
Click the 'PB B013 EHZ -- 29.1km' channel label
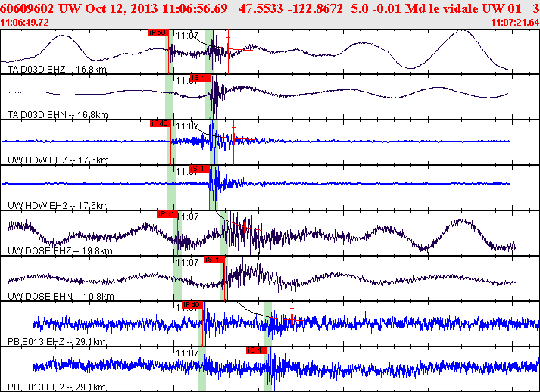pyautogui.click(x=57, y=342)
